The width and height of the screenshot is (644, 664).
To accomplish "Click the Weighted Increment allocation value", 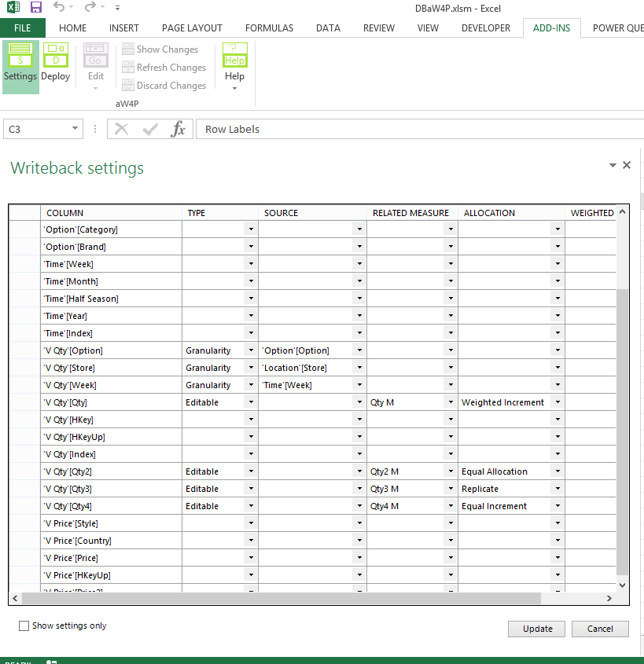I will [x=502, y=402].
